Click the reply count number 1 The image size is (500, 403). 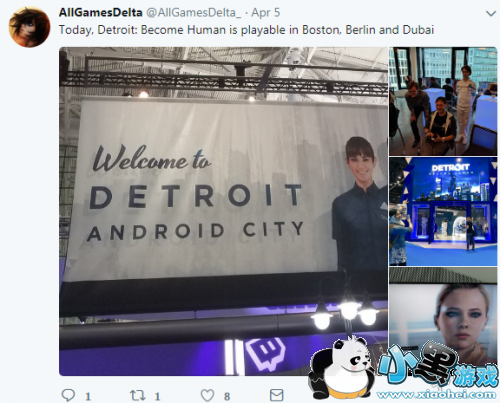point(88,396)
